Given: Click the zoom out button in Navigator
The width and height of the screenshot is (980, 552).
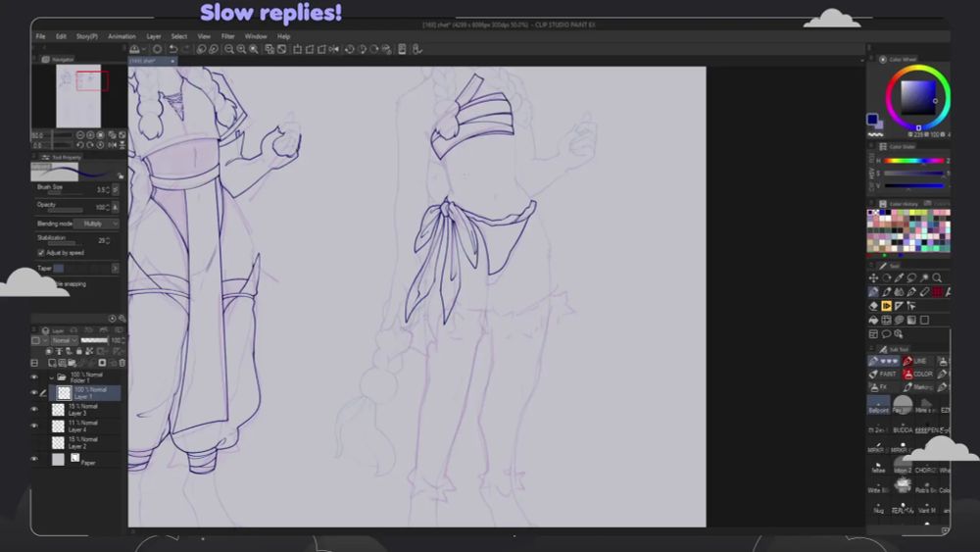Looking at the screenshot, I should 80,135.
